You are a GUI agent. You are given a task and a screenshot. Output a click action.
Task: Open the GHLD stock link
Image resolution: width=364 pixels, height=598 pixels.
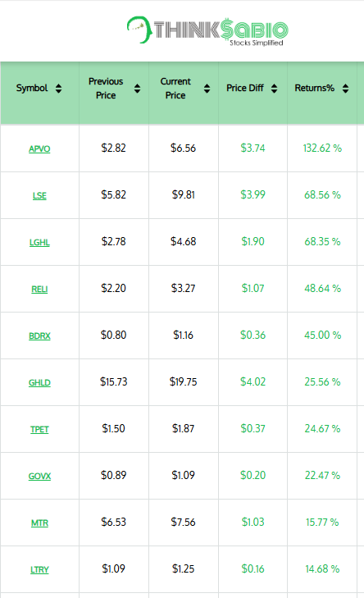pyautogui.click(x=39, y=382)
